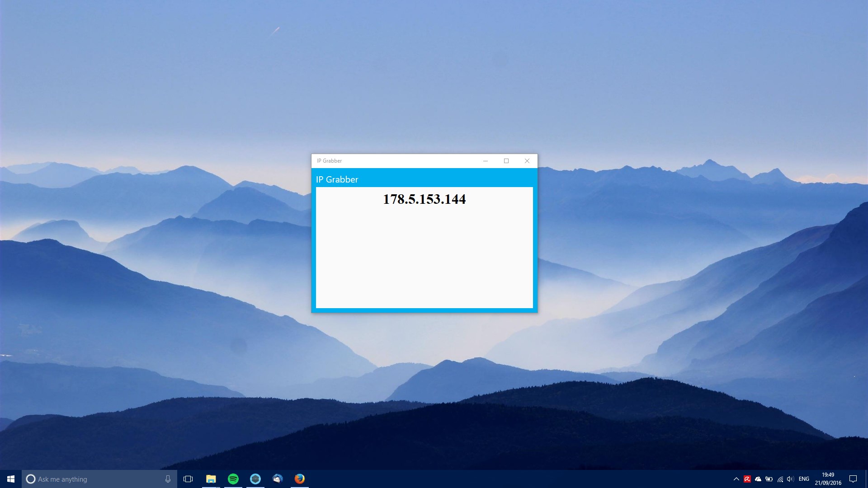Open the Wi-Fi network flyout
Screen dimensions: 868x488
click(x=780, y=479)
